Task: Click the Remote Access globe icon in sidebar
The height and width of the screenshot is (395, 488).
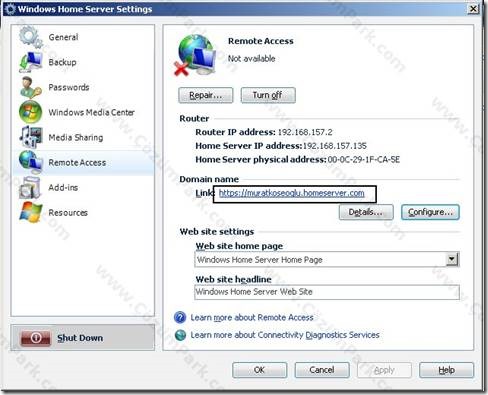Action: 31,162
